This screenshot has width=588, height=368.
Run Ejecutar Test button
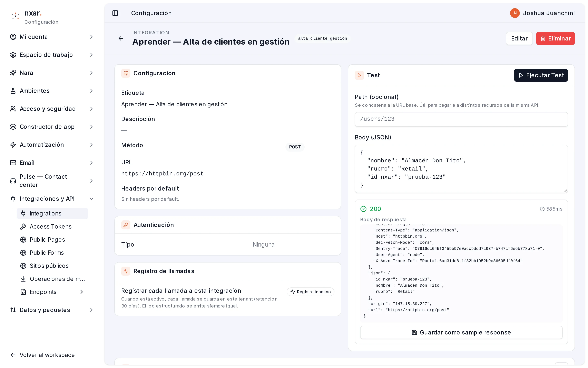(x=541, y=75)
